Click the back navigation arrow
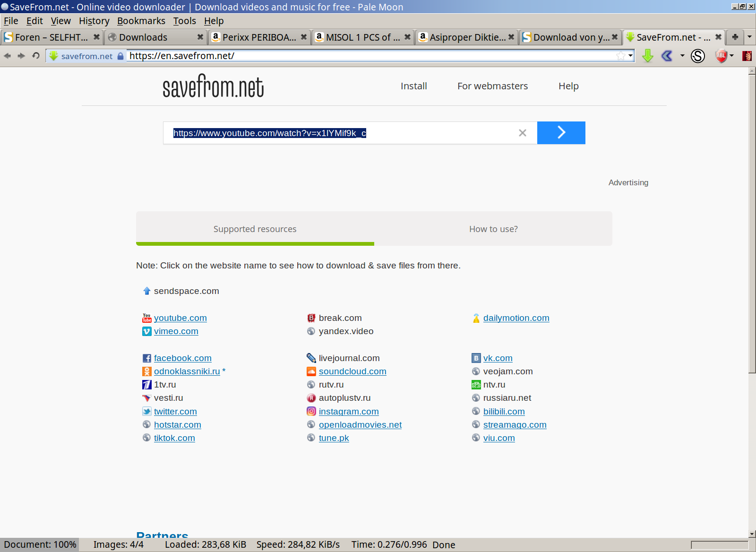756x552 pixels. click(x=8, y=55)
